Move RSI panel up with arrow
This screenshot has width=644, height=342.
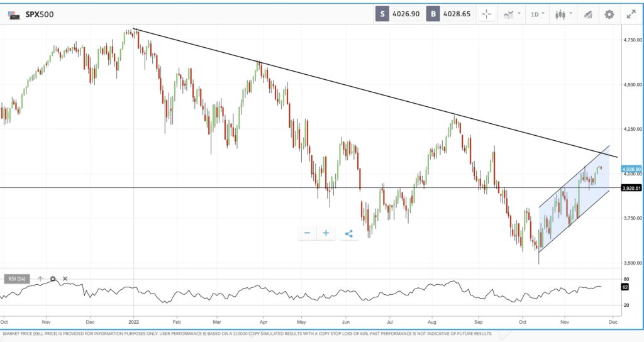tap(40, 279)
